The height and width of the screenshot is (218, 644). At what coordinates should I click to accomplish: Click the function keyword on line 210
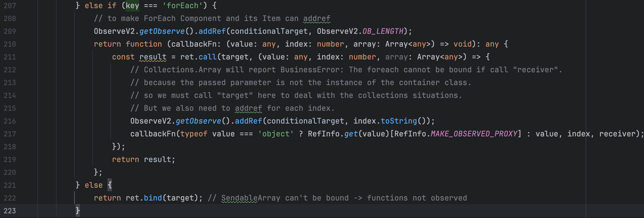coord(144,44)
